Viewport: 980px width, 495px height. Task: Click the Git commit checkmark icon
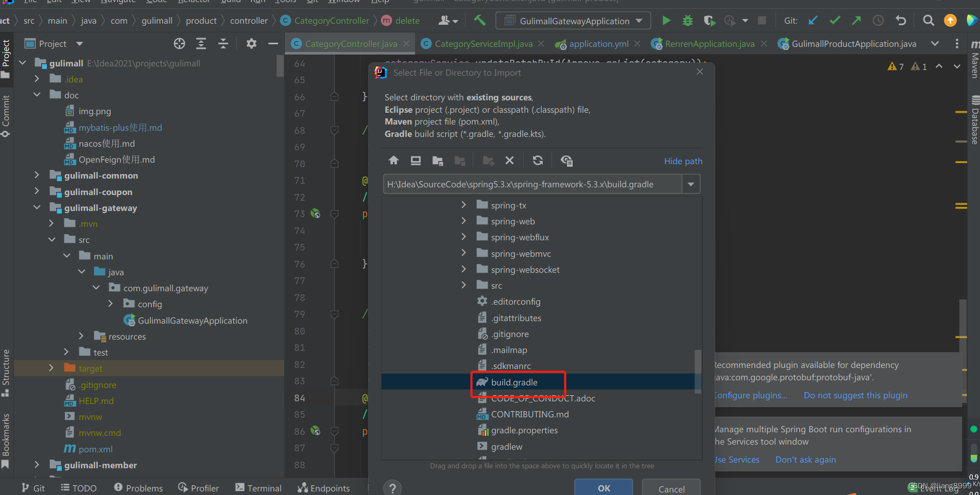pyautogui.click(x=834, y=21)
